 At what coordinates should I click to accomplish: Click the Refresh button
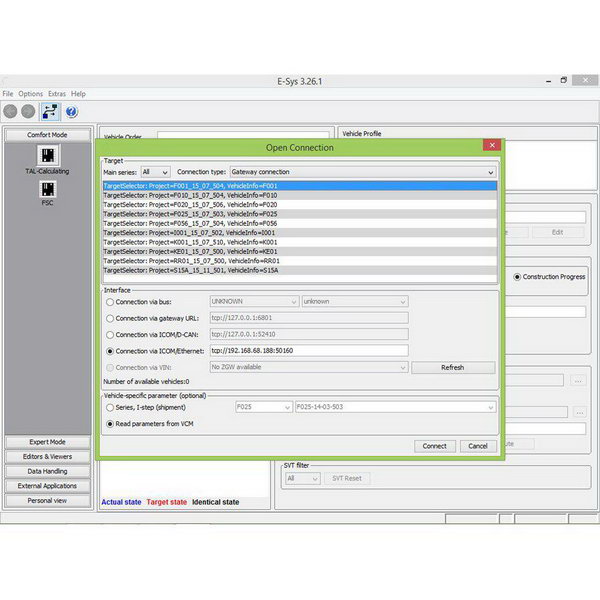(453, 367)
